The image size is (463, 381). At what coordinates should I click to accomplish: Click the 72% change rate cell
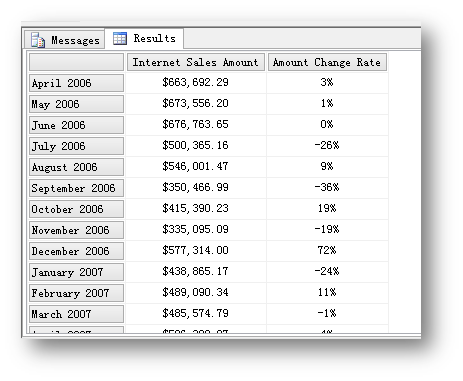pos(327,250)
